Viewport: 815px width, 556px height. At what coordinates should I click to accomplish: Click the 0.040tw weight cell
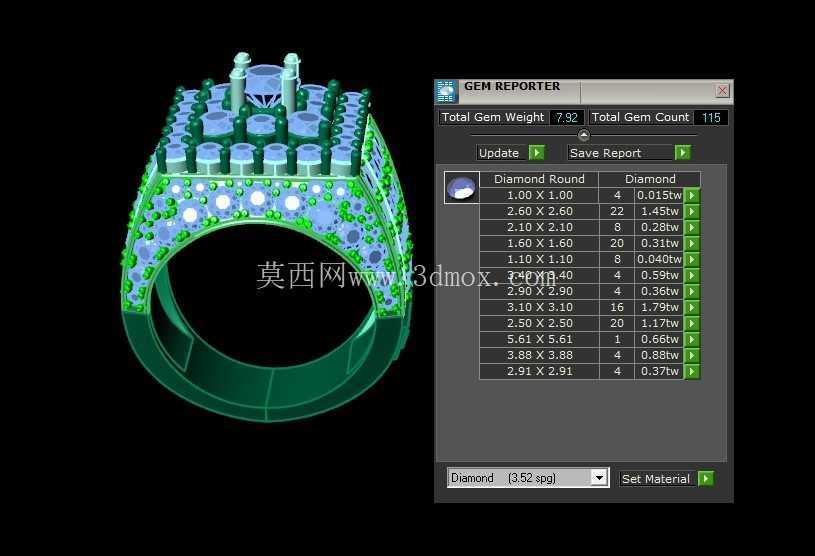pos(659,259)
